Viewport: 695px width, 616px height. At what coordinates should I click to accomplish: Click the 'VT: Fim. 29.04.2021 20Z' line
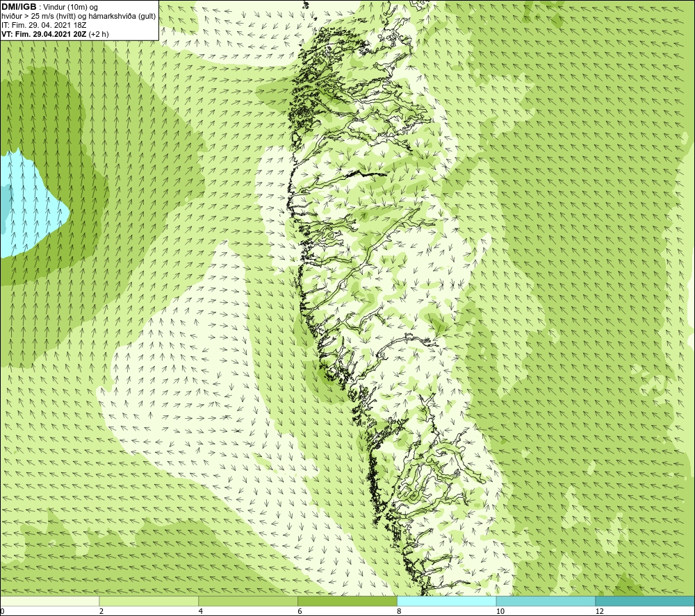(x=55, y=34)
